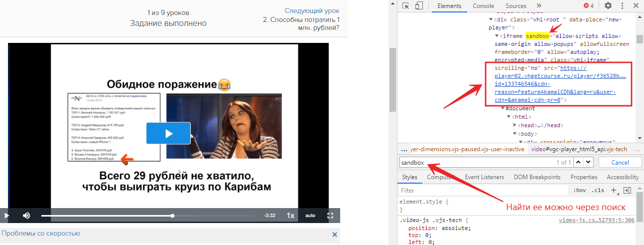Switch to the Styles pane tab
This screenshot has width=644, height=245.
point(409,177)
